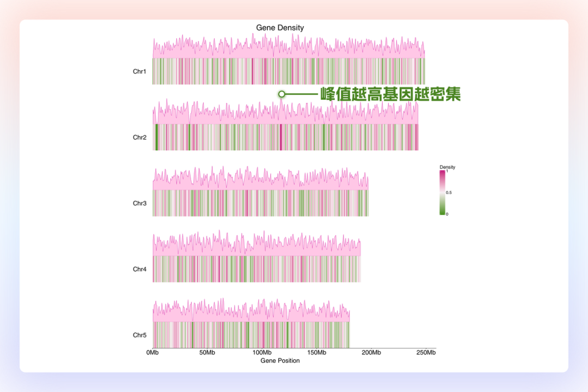Click the 100Mb axis tick label
588x392 pixels.
coord(262,353)
